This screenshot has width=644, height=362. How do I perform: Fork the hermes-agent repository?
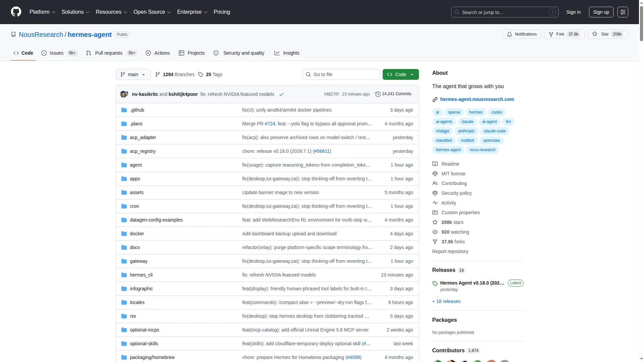564,34
